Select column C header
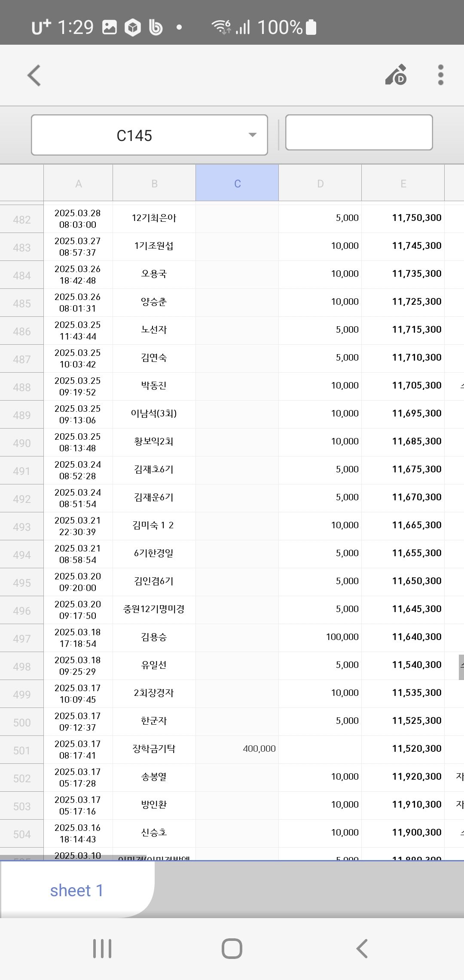 tap(237, 184)
